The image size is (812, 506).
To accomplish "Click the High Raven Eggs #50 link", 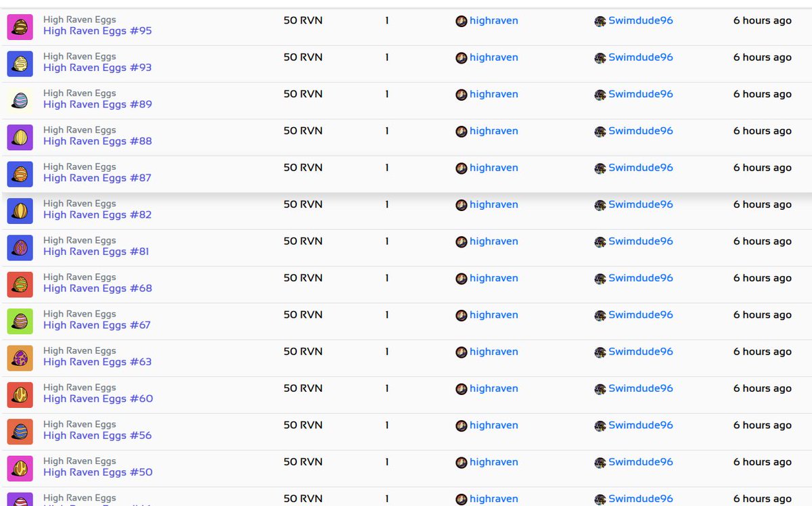I will coord(98,472).
